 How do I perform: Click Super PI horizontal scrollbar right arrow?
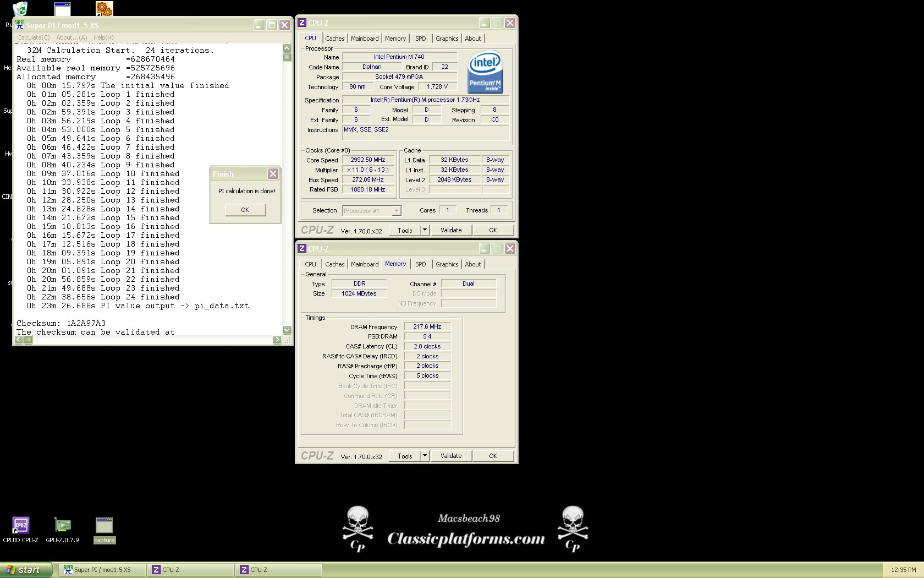pyautogui.click(x=277, y=340)
